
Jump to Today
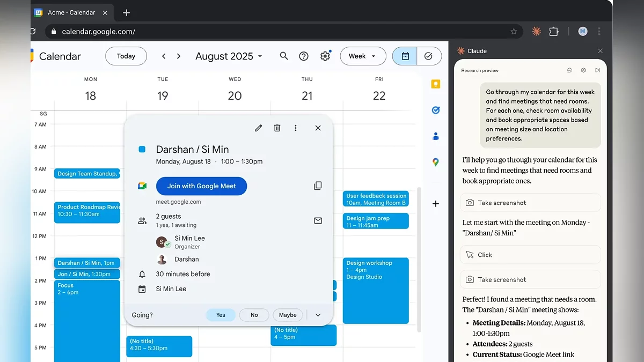pyautogui.click(x=126, y=56)
